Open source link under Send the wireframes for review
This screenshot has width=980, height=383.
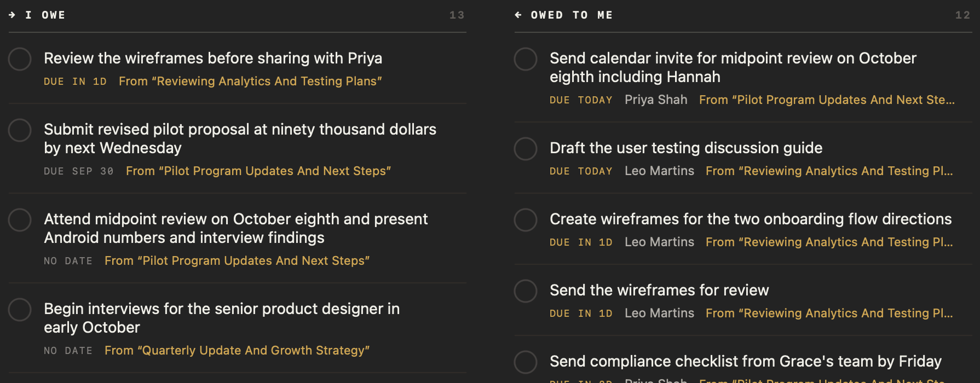(829, 313)
